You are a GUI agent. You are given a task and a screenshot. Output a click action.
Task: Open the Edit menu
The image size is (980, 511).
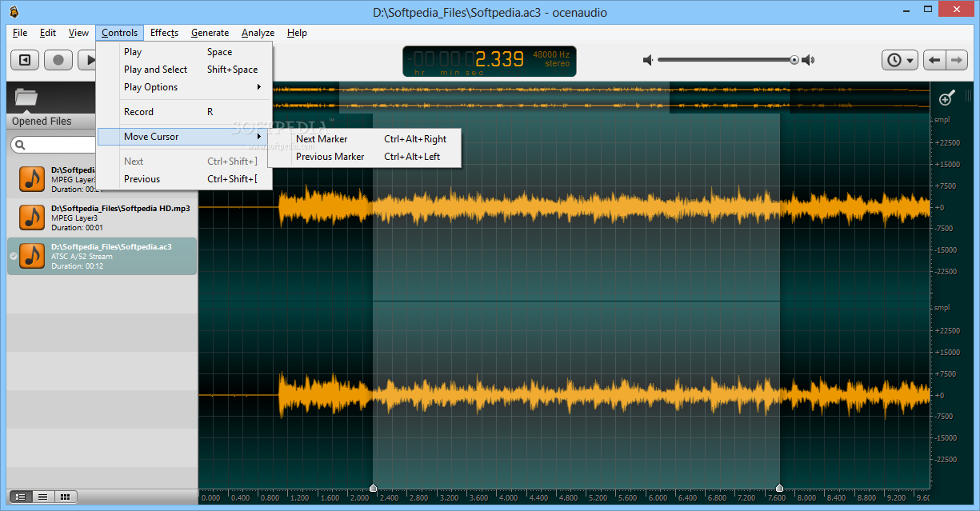coord(48,33)
